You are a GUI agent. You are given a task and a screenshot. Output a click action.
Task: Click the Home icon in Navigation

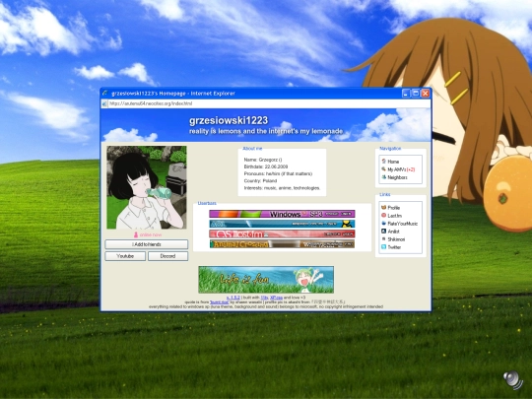click(384, 162)
